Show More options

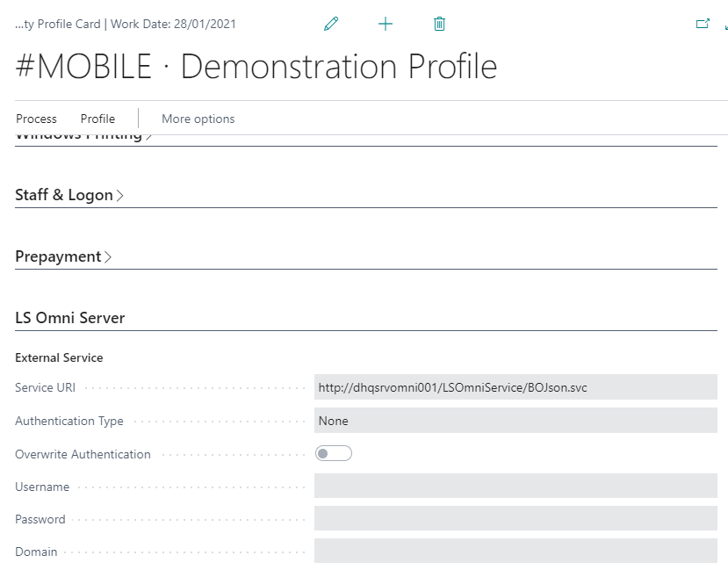click(x=198, y=119)
